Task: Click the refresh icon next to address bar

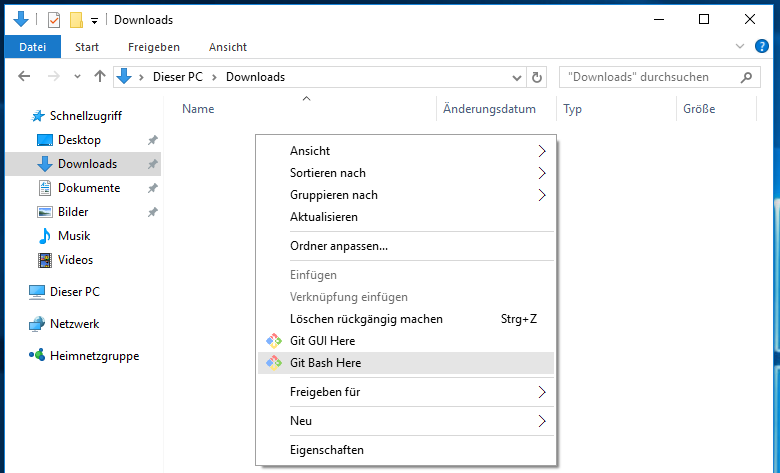Action: tap(537, 77)
